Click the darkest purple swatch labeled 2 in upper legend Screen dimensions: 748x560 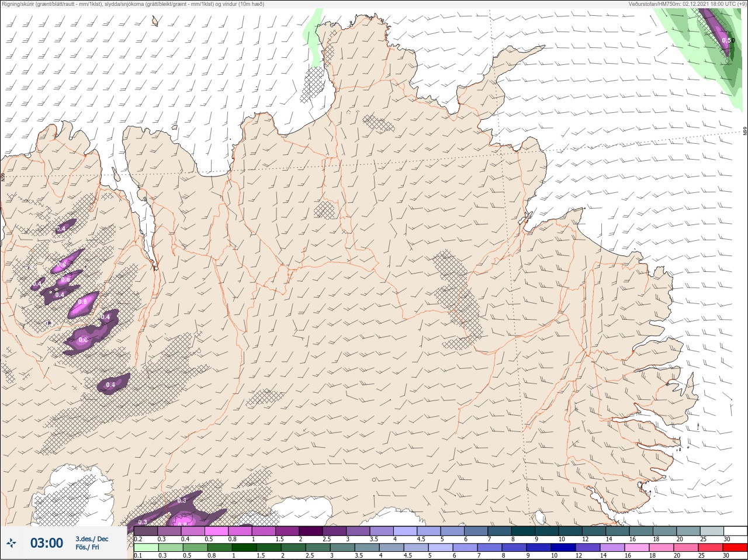[x=311, y=531]
